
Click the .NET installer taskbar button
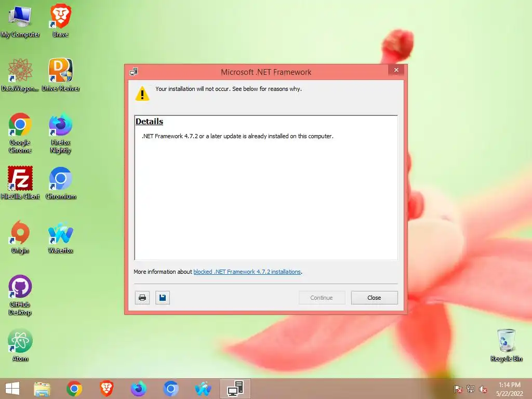[235, 389]
